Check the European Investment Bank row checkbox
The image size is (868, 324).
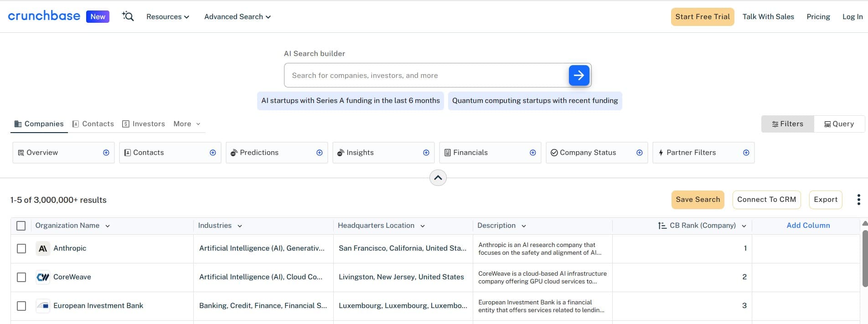[21, 306]
